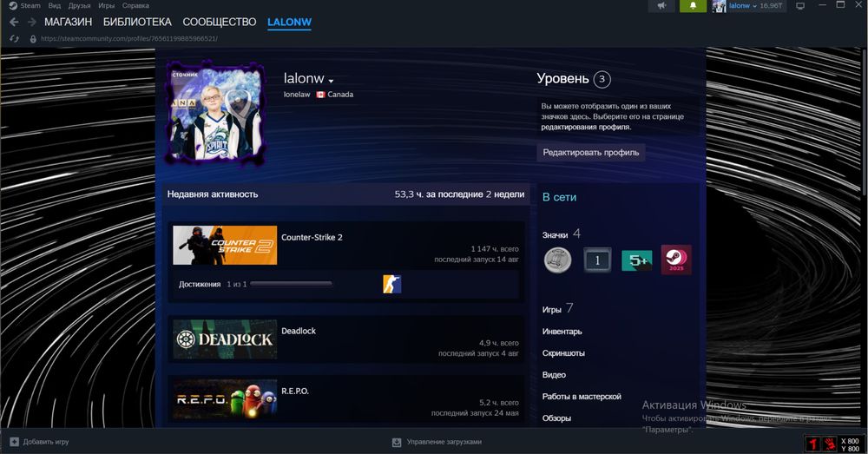Click the small account avatar in the title bar
Image resolution: width=868 pixels, height=454 pixels.
click(719, 5)
